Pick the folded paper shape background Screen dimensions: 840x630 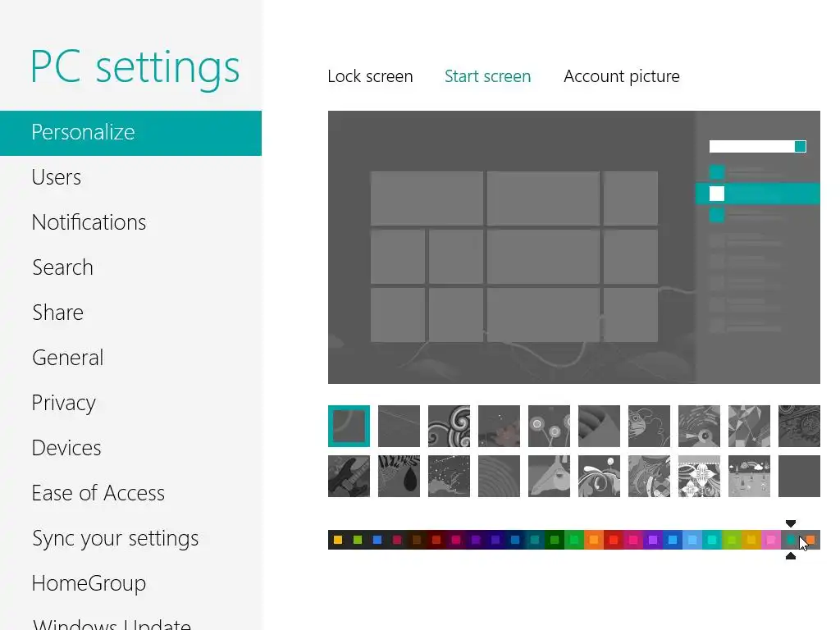point(549,477)
